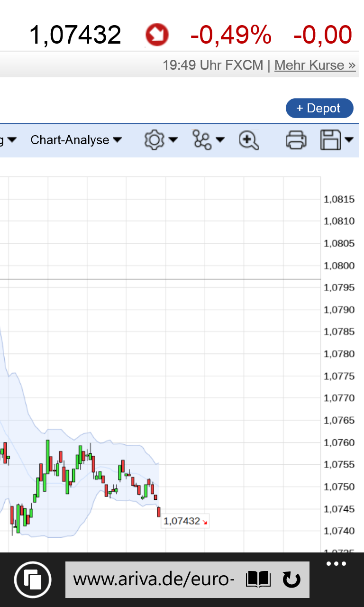Click the -0,49% change value
364x607 pixels.
pos(231,35)
